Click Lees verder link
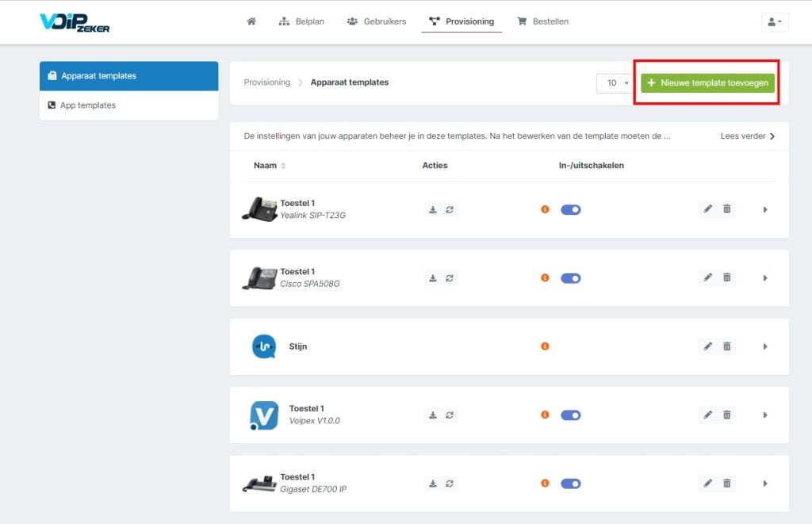 748,136
